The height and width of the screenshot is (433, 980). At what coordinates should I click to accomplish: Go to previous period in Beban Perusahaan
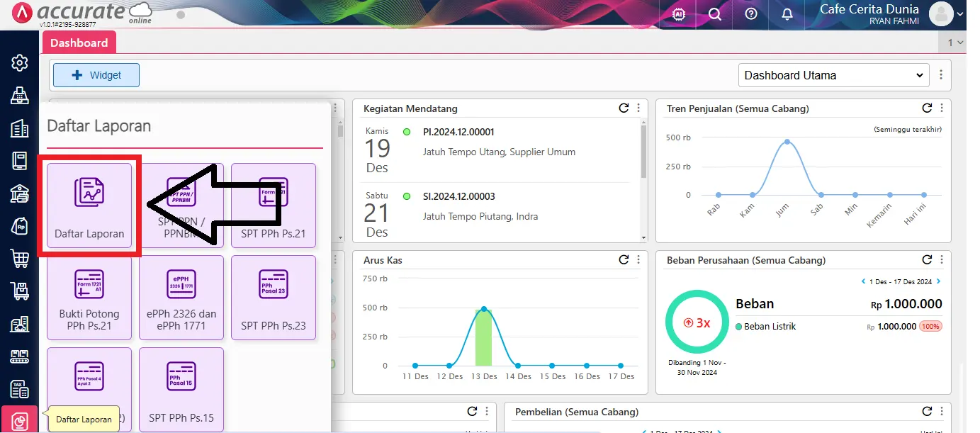point(863,281)
